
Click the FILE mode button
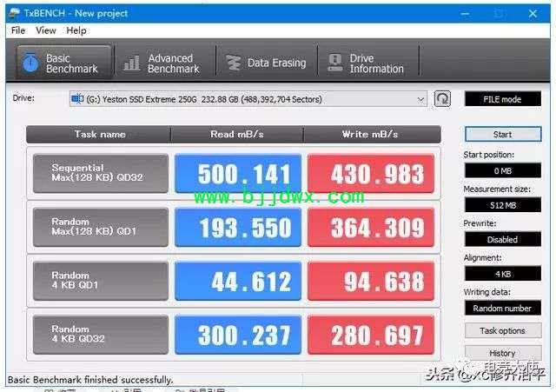coord(502,99)
